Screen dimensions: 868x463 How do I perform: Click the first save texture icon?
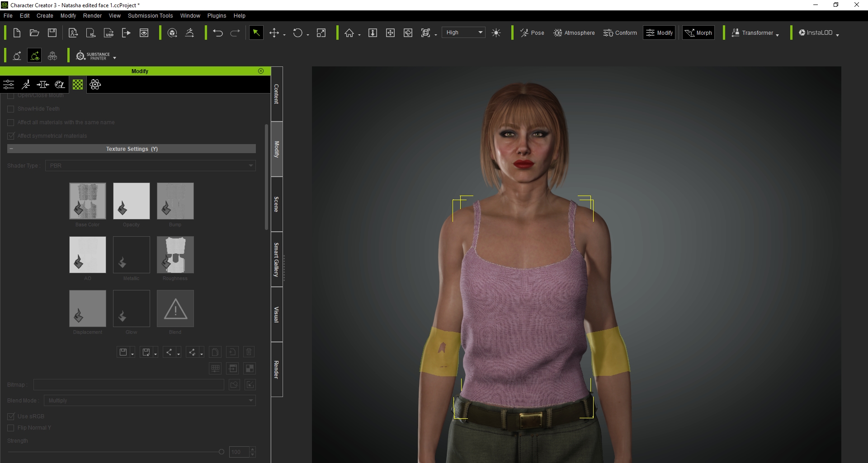(123, 352)
